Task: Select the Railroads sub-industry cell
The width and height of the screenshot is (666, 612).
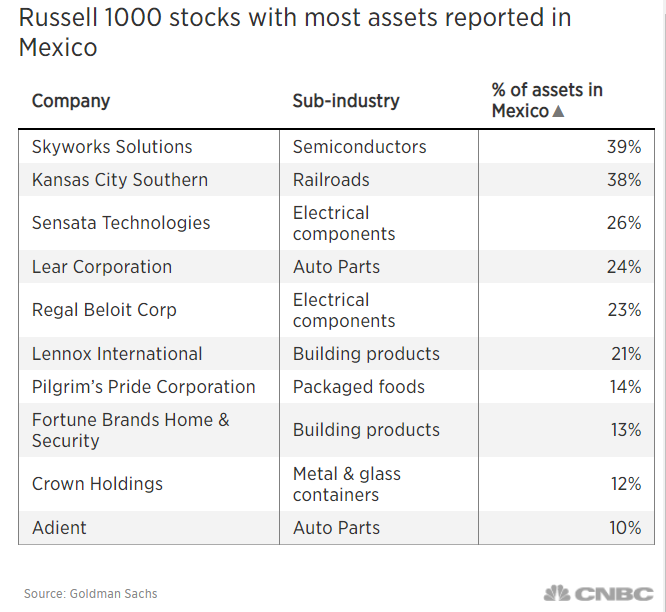Action: (x=331, y=180)
